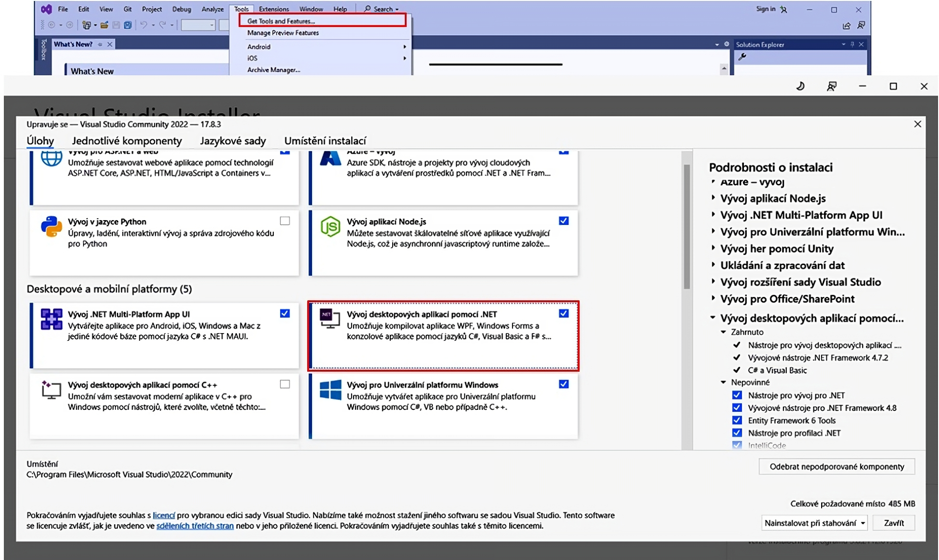
Task: Expand Ukládání a zpracování dat details
Action: 713,265
